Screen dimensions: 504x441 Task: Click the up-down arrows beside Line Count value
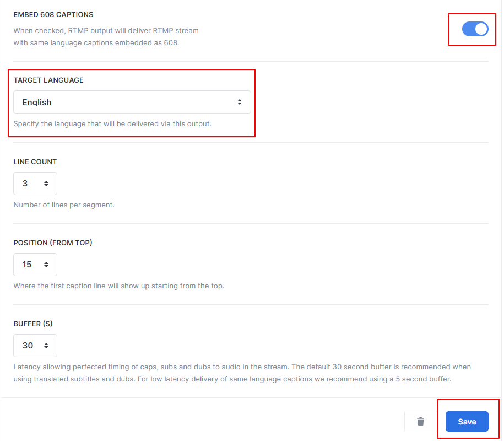pyautogui.click(x=46, y=184)
